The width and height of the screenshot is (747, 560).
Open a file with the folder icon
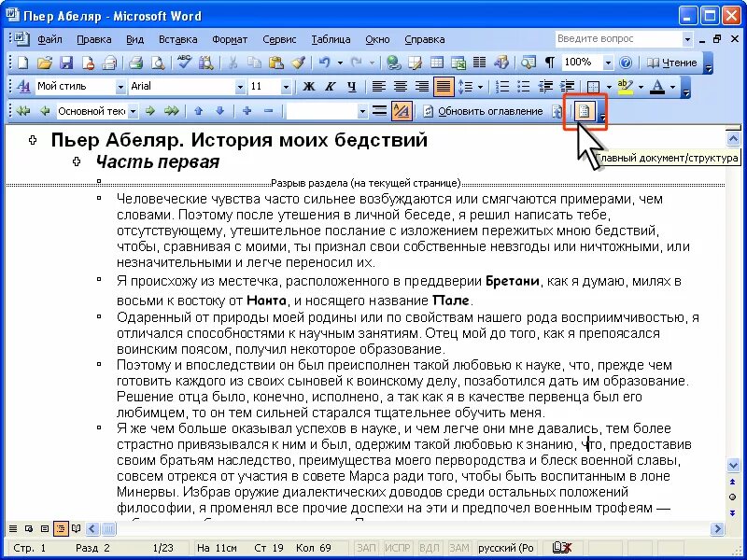point(44,63)
